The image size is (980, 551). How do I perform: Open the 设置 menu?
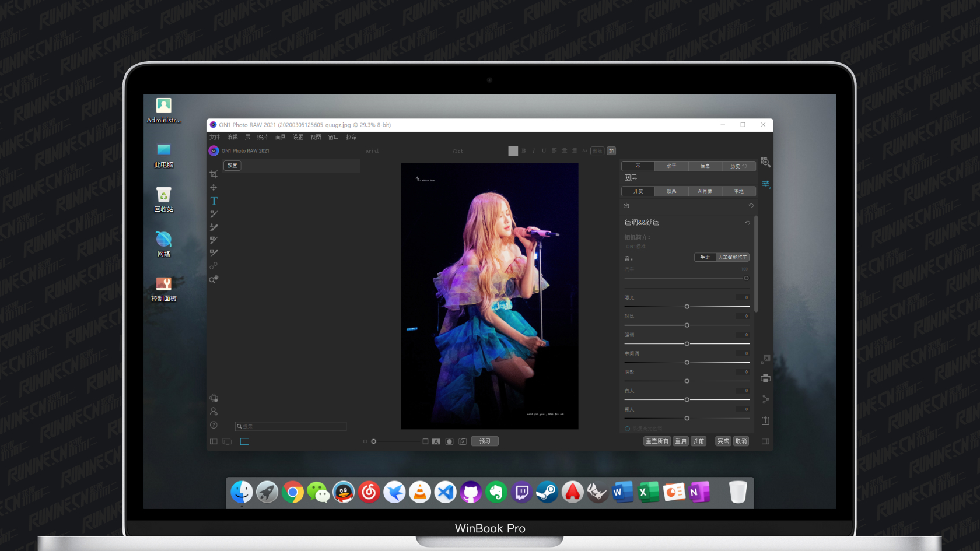[x=298, y=137]
